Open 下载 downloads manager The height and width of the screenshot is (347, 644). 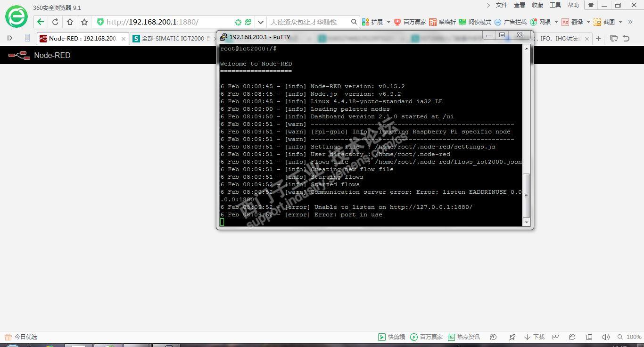(x=534, y=337)
